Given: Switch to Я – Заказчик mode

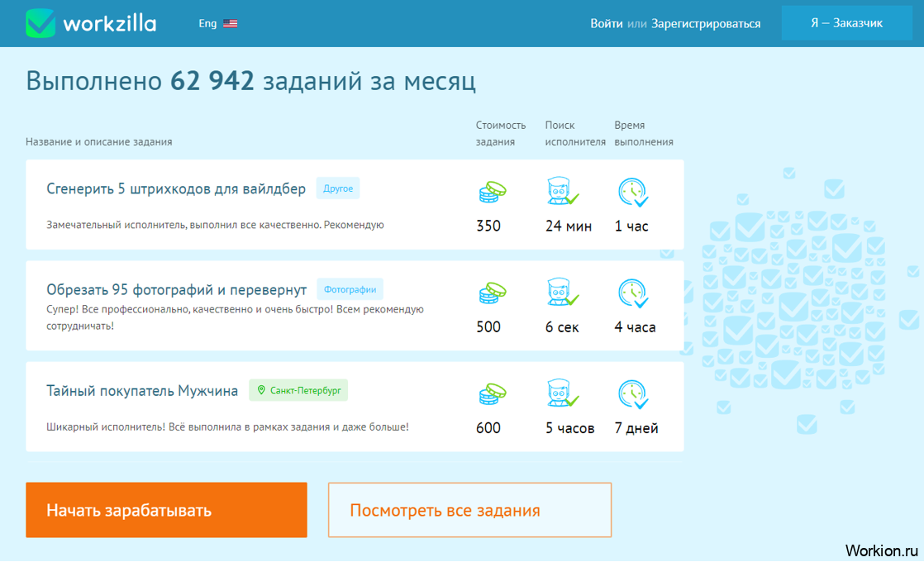Looking at the screenshot, I should [x=846, y=23].
